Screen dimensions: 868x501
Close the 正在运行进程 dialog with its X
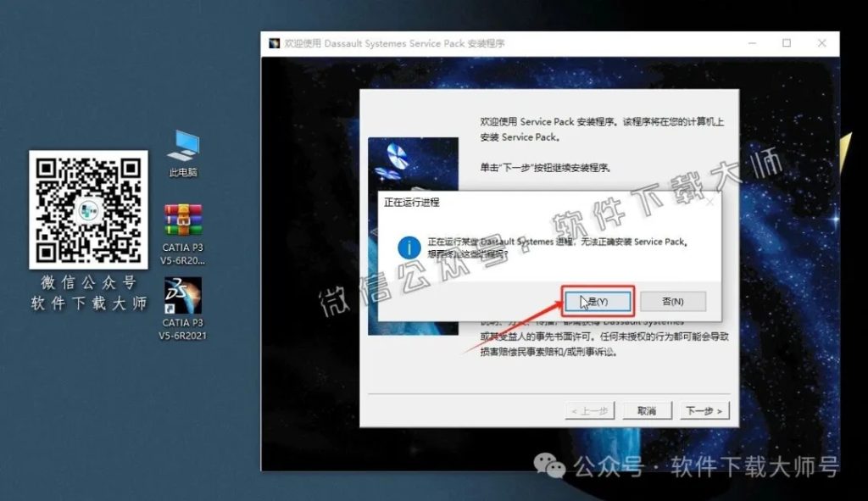point(709,203)
